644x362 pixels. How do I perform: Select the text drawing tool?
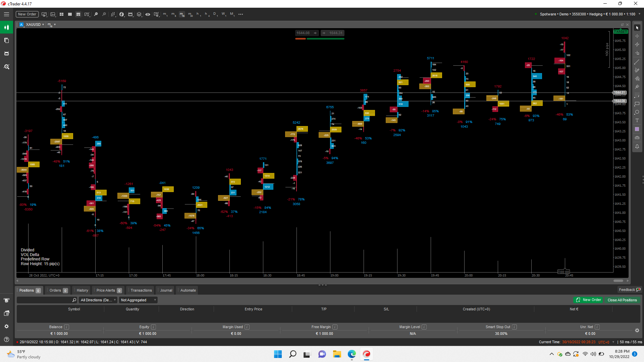pyautogui.click(x=637, y=121)
